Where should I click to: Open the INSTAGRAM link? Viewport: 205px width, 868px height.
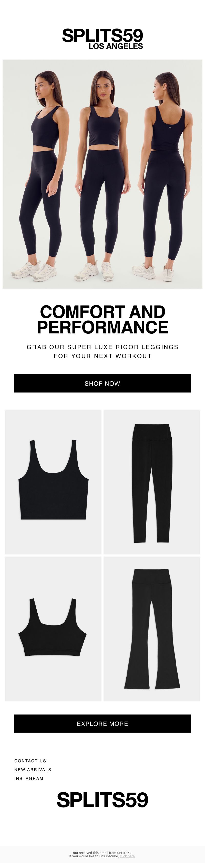point(29,778)
